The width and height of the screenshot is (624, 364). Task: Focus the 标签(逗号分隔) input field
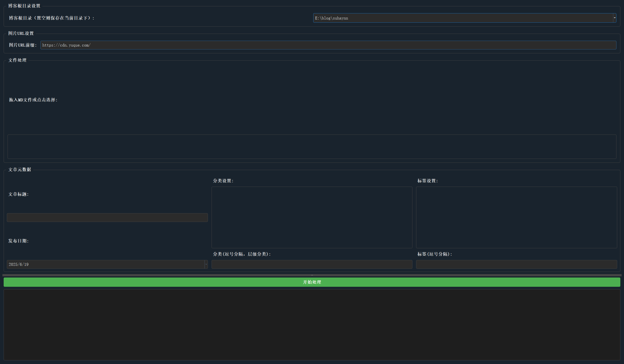516,264
